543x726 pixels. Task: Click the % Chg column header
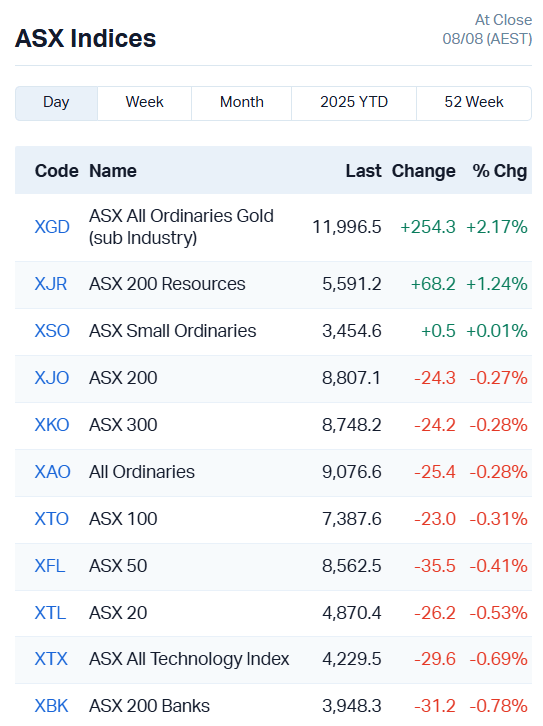coord(499,171)
